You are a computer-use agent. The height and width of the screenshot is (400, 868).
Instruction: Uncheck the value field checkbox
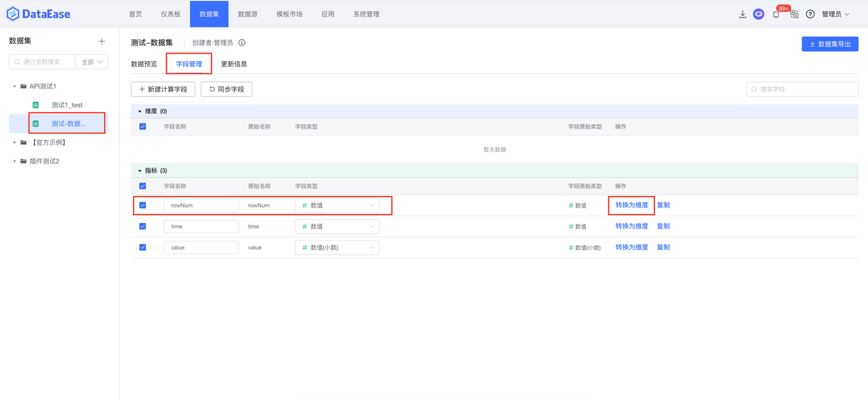(142, 247)
